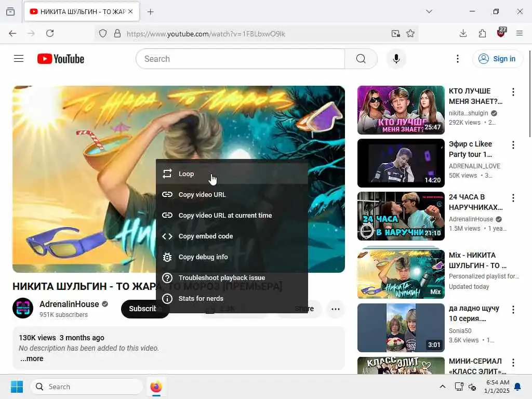Open Firefox downloads panel
Viewport: 532px width, 399px height.
463,33
